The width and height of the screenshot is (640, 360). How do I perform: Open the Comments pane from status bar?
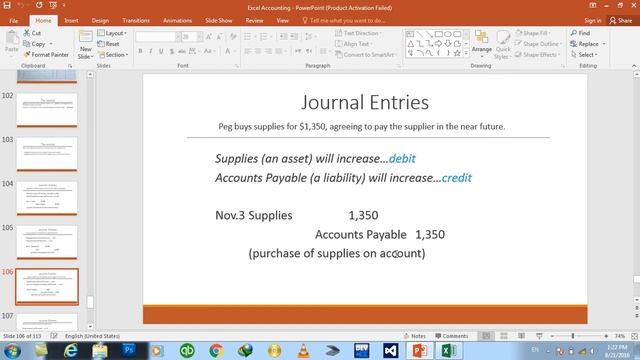coord(451,336)
